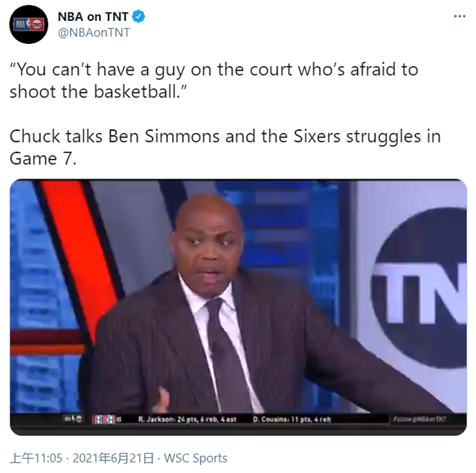Click the small NBA logo in the ticker
Image resolution: width=476 pixels, height=473 pixels.
[x=73, y=419]
